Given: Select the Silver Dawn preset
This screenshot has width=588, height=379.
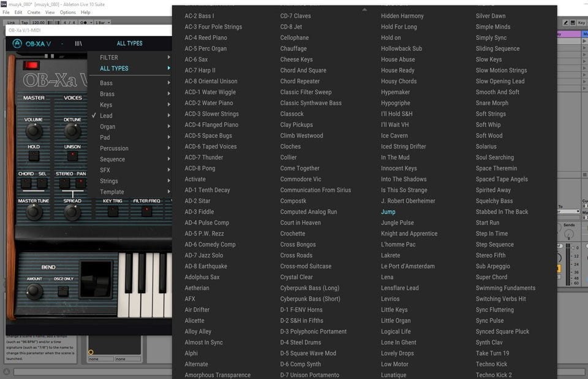Looking at the screenshot, I should (491, 16).
